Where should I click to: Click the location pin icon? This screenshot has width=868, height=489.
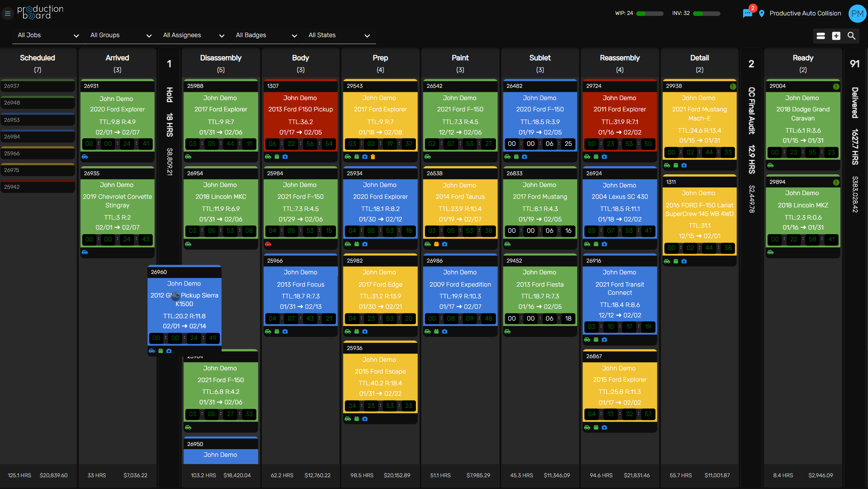click(x=761, y=14)
